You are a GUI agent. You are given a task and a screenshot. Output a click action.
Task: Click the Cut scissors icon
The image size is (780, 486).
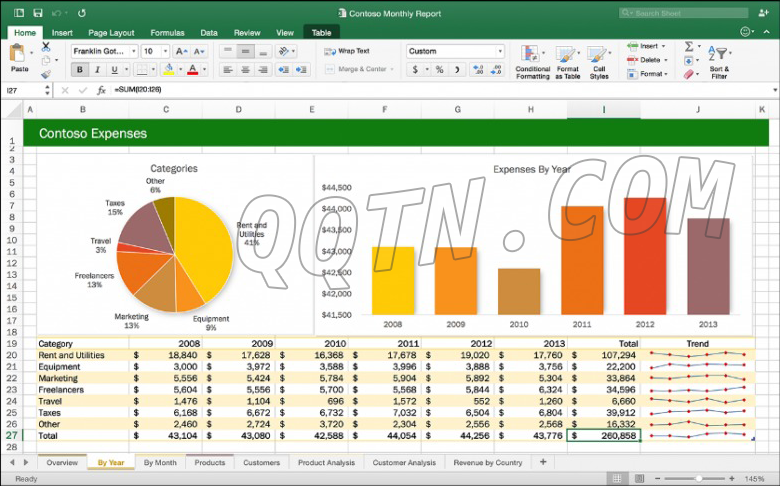pyautogui.click(x=46, y=47)
